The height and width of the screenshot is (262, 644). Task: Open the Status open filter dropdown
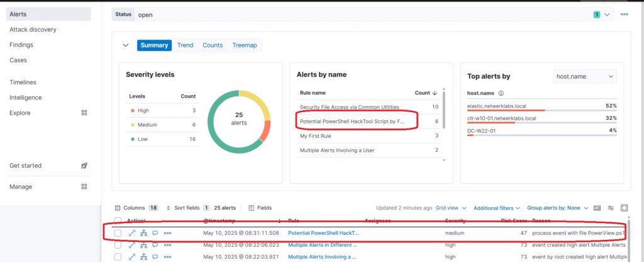[x=363, y=14]
